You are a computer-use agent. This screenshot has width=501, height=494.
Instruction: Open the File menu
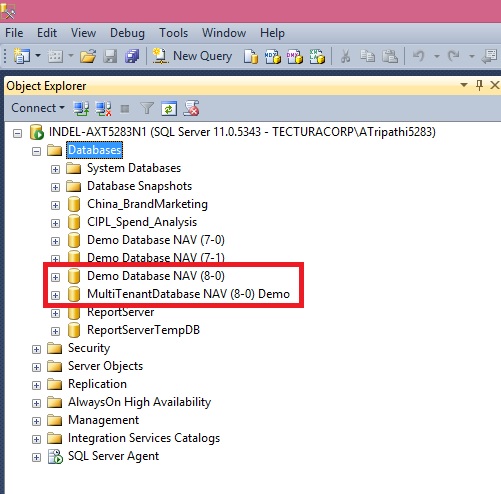click(14, 33)
